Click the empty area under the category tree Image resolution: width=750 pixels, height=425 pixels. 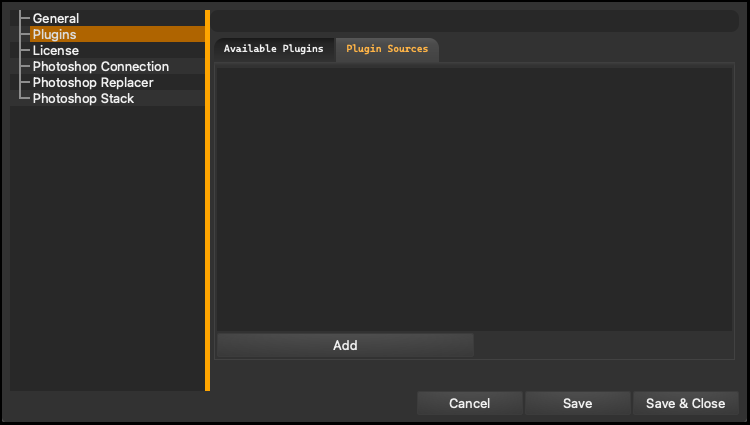pyautogui.click(x=108, y=249)
